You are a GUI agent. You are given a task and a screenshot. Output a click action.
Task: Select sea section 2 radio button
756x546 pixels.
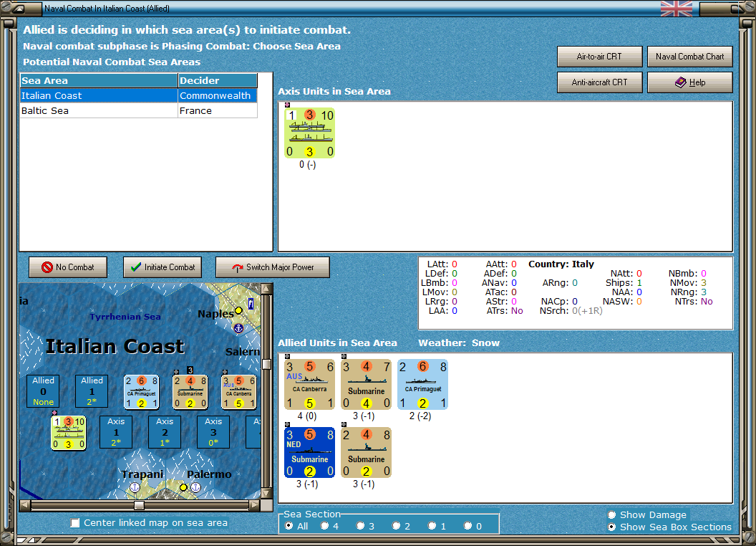tap(396, 526)
